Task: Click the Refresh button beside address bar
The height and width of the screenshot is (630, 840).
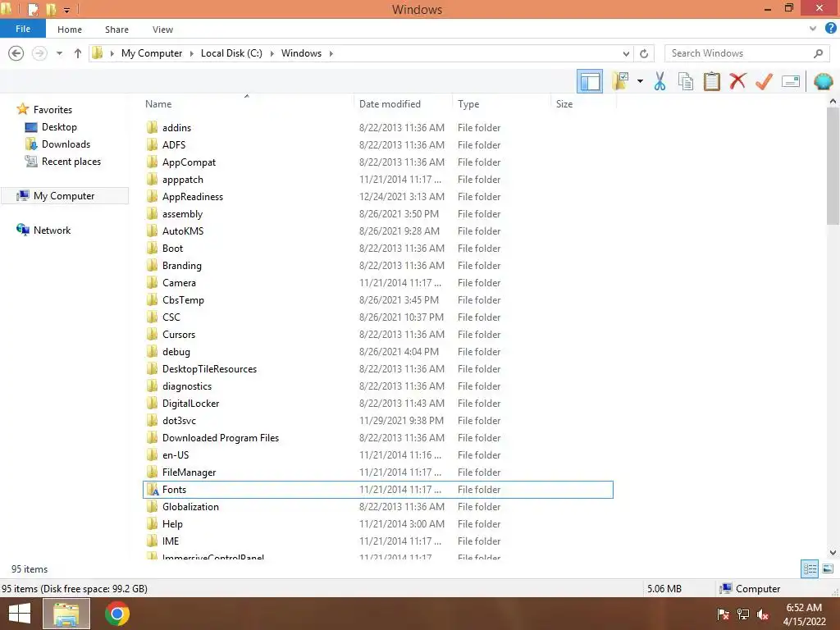Action: click(x=644, y=53)
